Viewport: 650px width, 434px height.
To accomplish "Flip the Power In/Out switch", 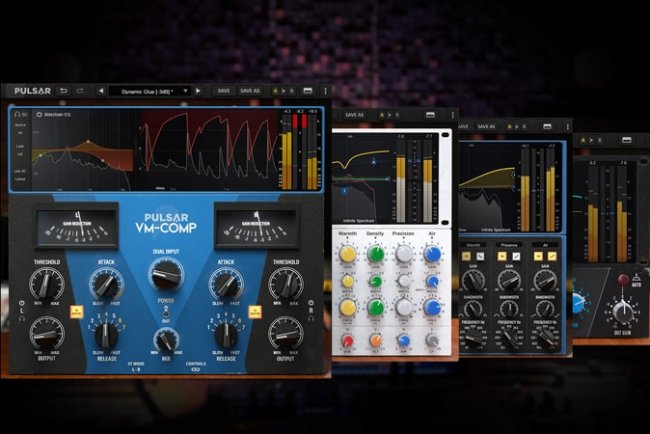I will coord(166,313).
